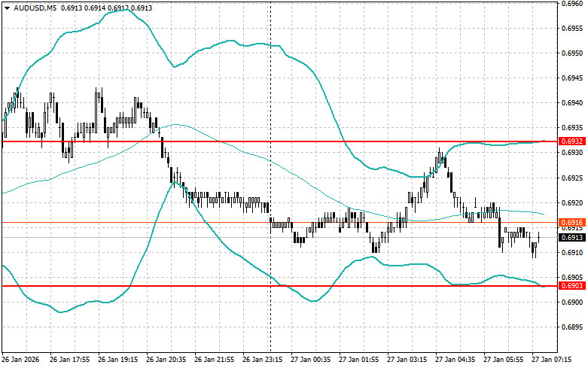This screenshot has width=588, height=368.
Task: Click the 0.6940 price scale value
Action: point(572,103)
